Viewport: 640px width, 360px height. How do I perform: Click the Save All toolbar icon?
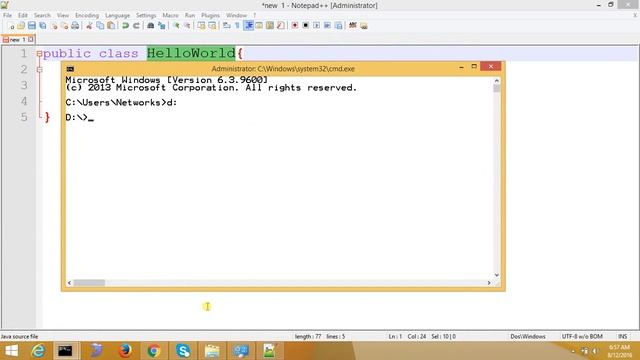[42, 26]
